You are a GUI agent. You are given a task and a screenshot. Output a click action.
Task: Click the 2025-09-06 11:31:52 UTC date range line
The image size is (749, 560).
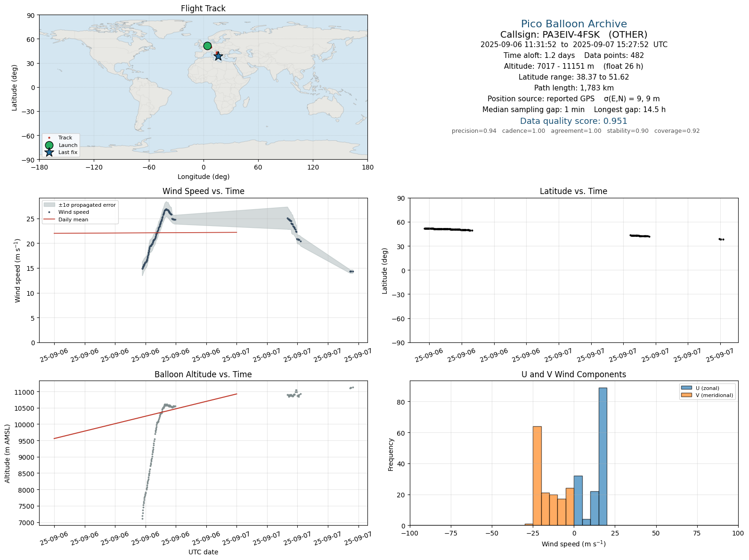click(574, 45)
